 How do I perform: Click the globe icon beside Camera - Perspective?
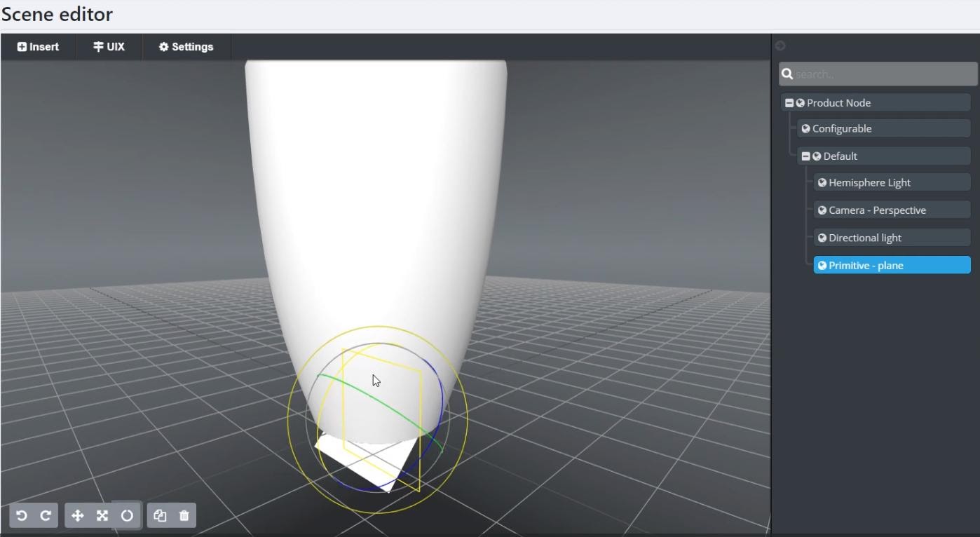pos(822,210)
